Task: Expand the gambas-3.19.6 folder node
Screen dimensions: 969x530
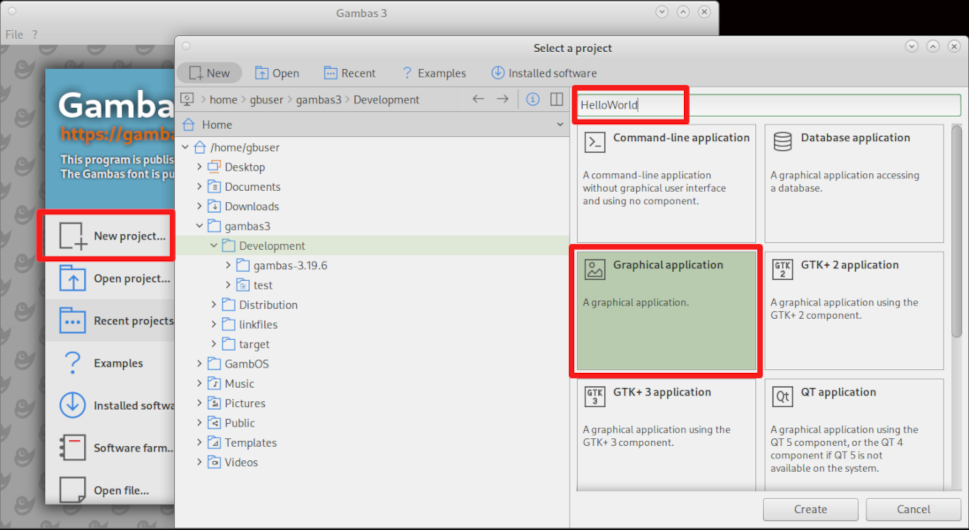Action: pos(228,266)
